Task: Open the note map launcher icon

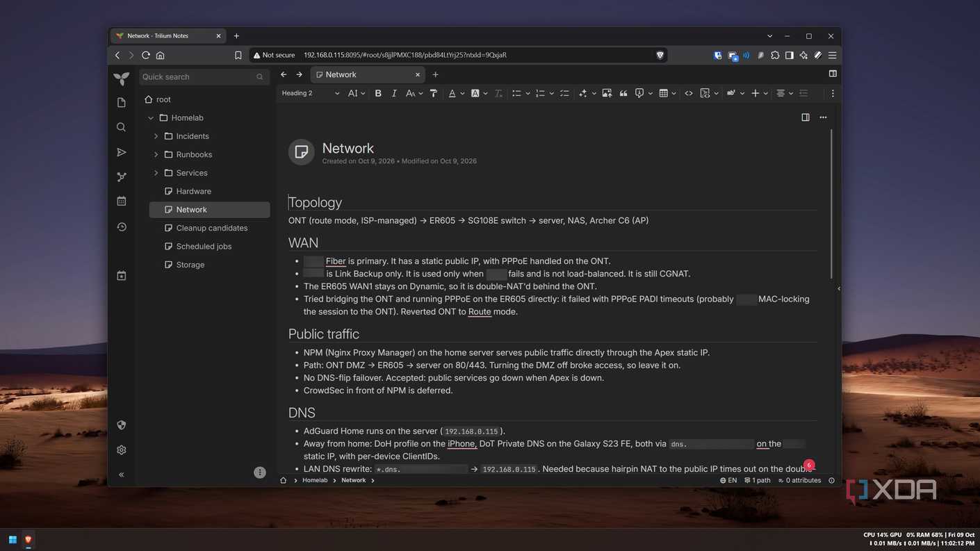Action: pos(122,177)
